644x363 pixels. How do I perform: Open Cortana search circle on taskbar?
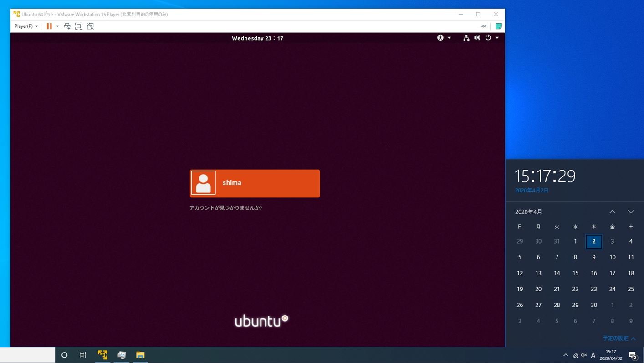point(64,355)
